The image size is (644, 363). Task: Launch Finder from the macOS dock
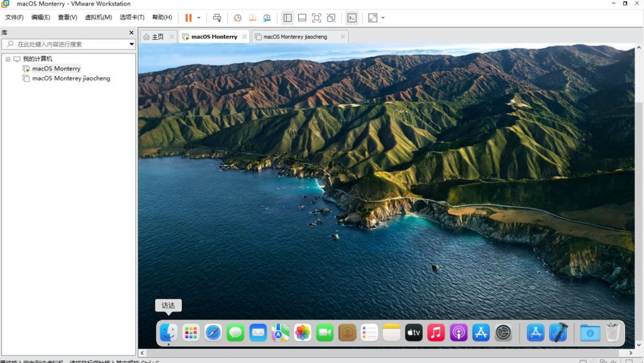tap(168, 332)
